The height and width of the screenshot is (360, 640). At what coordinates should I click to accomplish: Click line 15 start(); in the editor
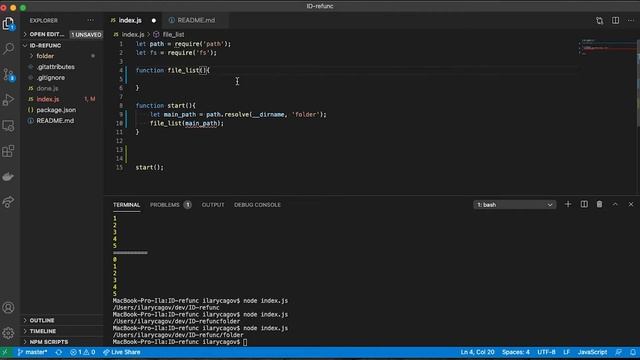149,167
